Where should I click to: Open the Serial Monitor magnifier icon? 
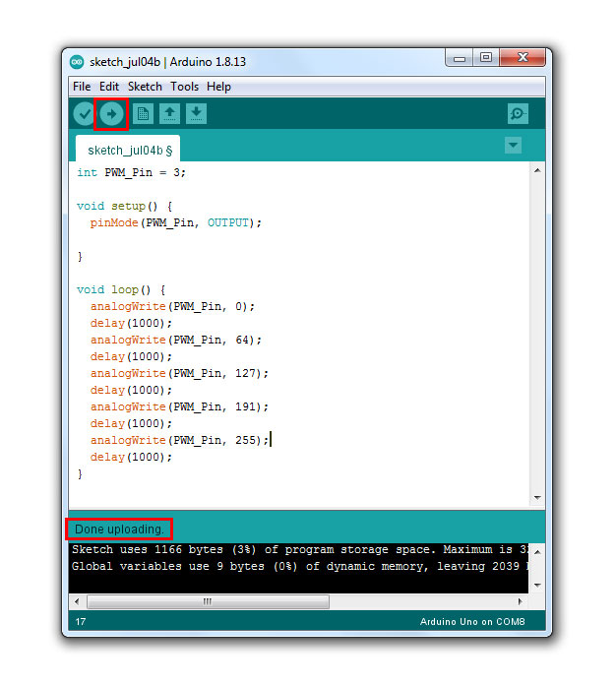click(518, 114)
